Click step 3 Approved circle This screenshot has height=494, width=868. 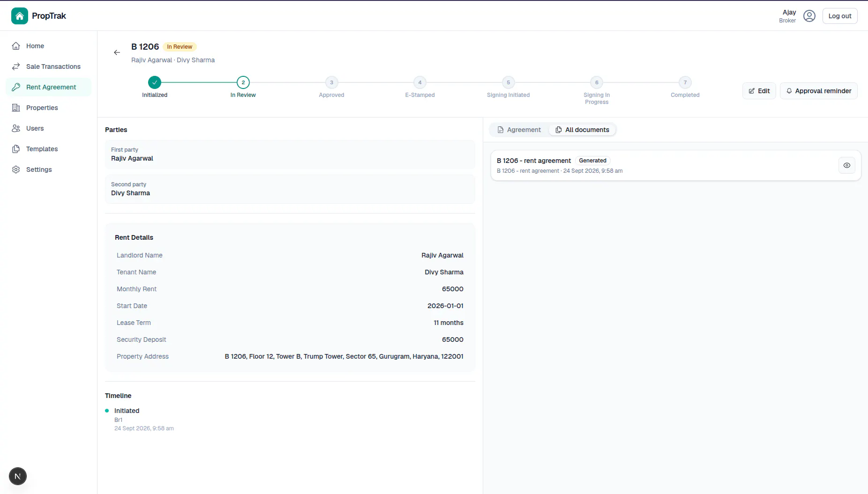point(331,82)
